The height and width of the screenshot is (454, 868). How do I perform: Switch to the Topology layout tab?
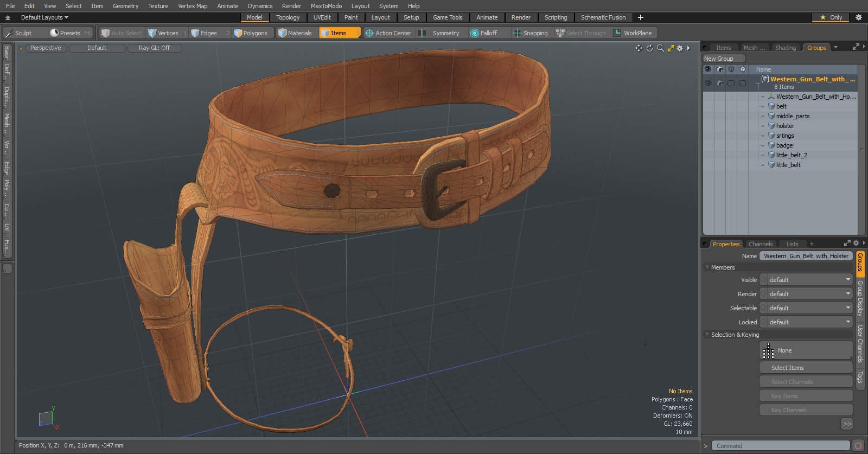pyautogui.click(x=288, y=17)
